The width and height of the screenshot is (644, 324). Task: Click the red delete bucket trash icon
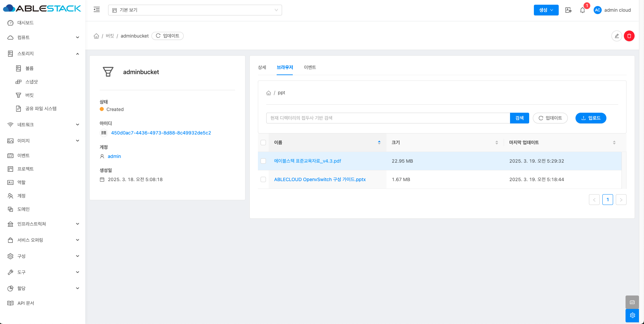coord(629,36)
